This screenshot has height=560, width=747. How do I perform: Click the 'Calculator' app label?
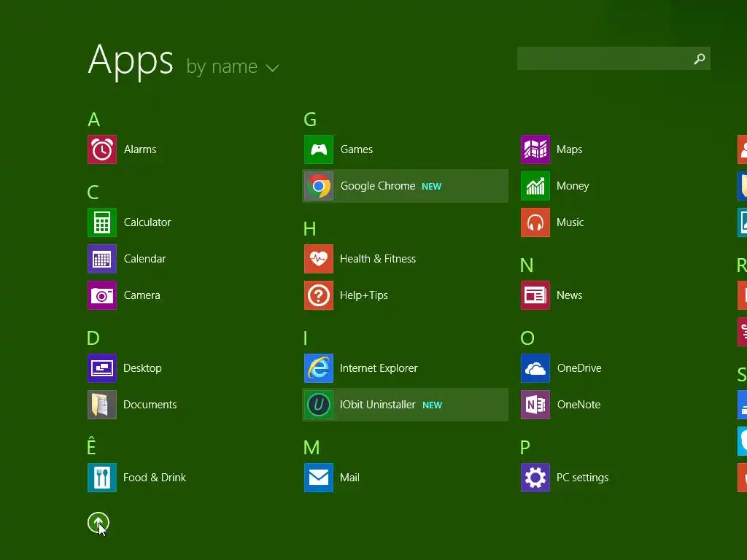coord(147,222)
